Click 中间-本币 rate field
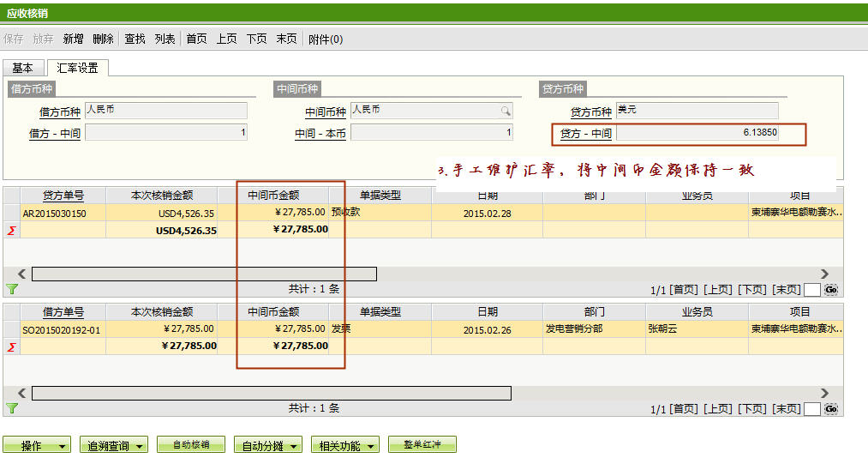The height and width of the screenshot is (476, 868). pyautogui.click(x=432, y=132)
